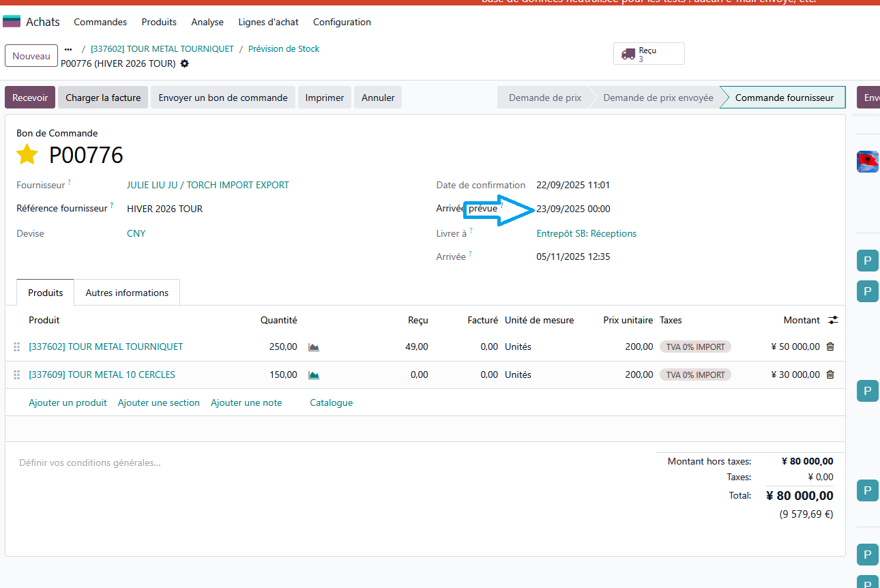Open the Analyse menu
The height and width of the screenshot is (588, 880).
tap(207, 22)
